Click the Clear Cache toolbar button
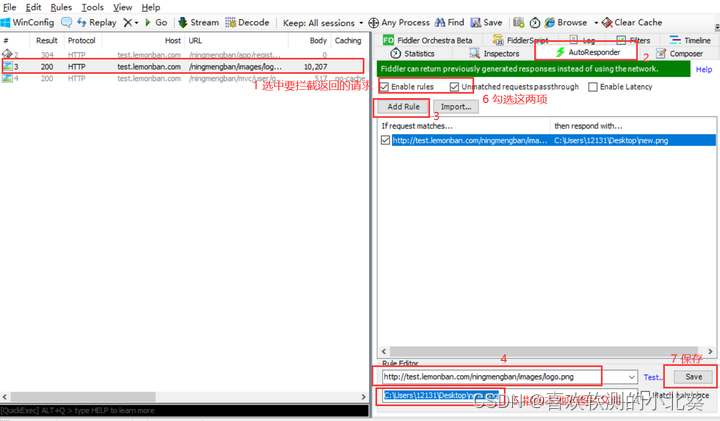This screenshot has height=421, width=720. click(x=632, y=22)
